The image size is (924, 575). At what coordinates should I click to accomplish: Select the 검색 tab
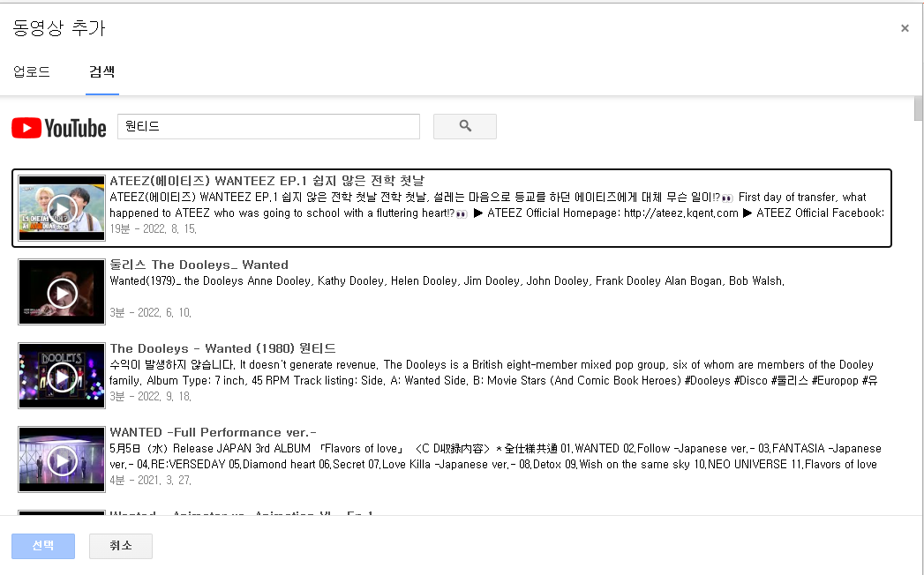click(102, 72)
